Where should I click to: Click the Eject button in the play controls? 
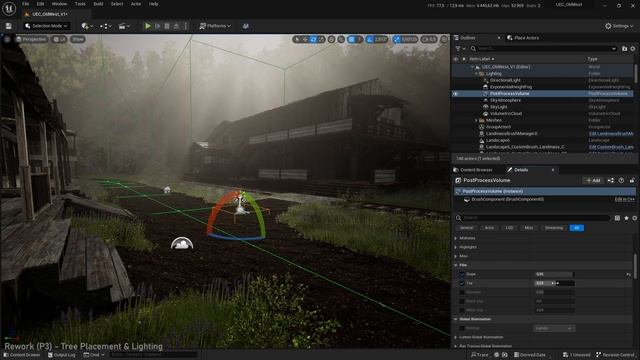tap(176, 26)
